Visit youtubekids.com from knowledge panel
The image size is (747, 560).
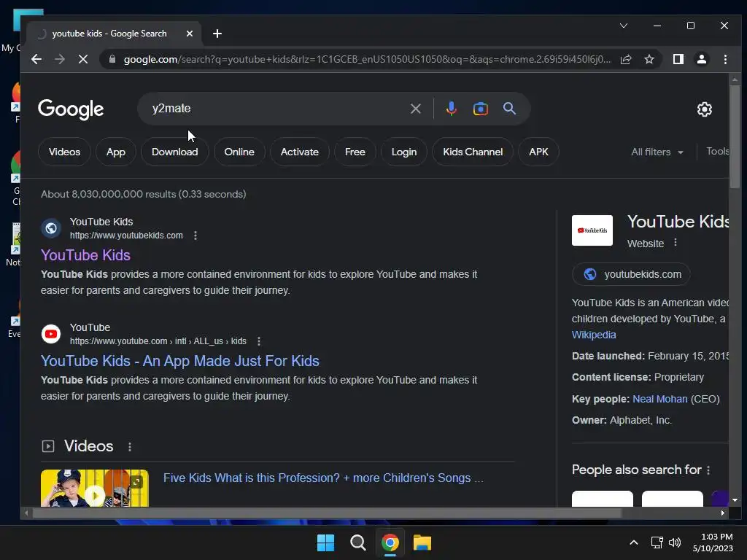click(631, 274)
